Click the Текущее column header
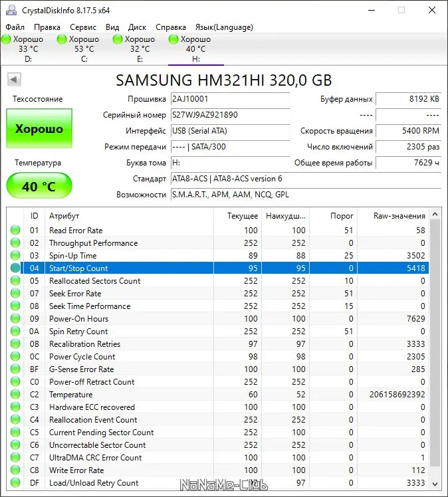 pos(237,216)
